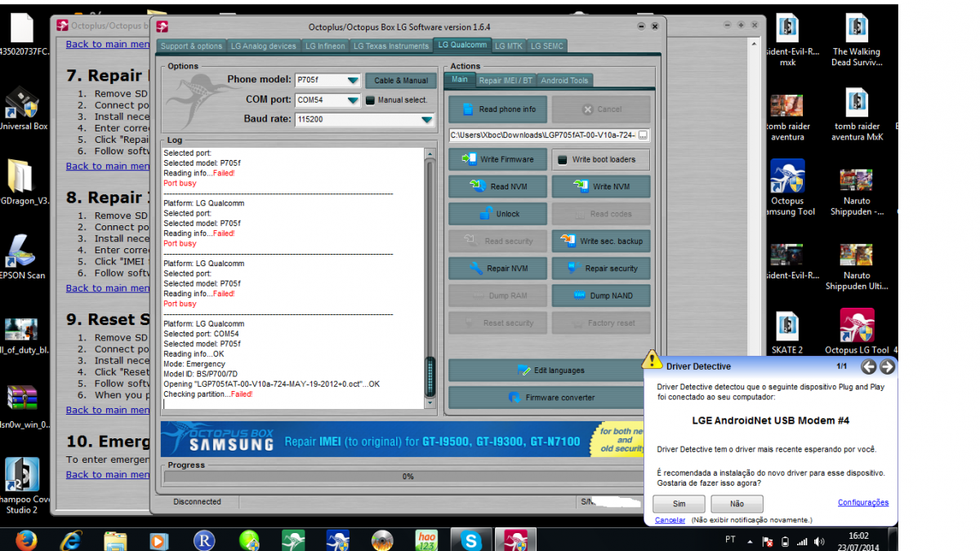Open hao123 taskbar icon
980x551 pixels.
(x=425, y=540)
